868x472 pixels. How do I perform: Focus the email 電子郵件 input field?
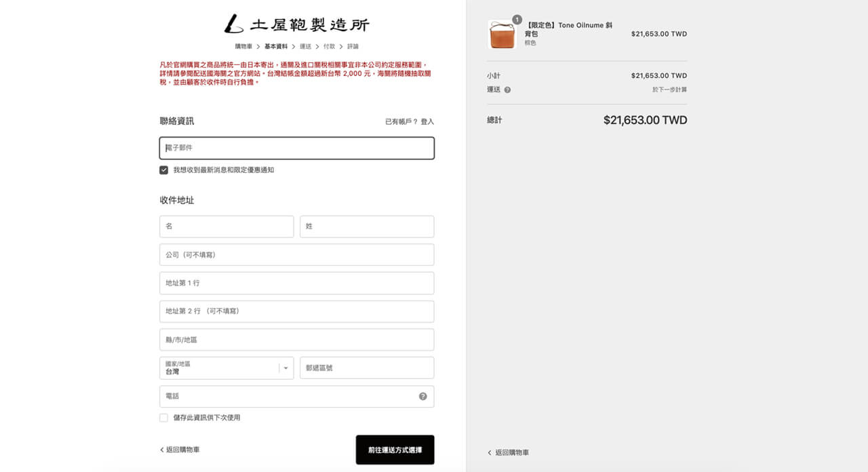(x=297, y=148)
